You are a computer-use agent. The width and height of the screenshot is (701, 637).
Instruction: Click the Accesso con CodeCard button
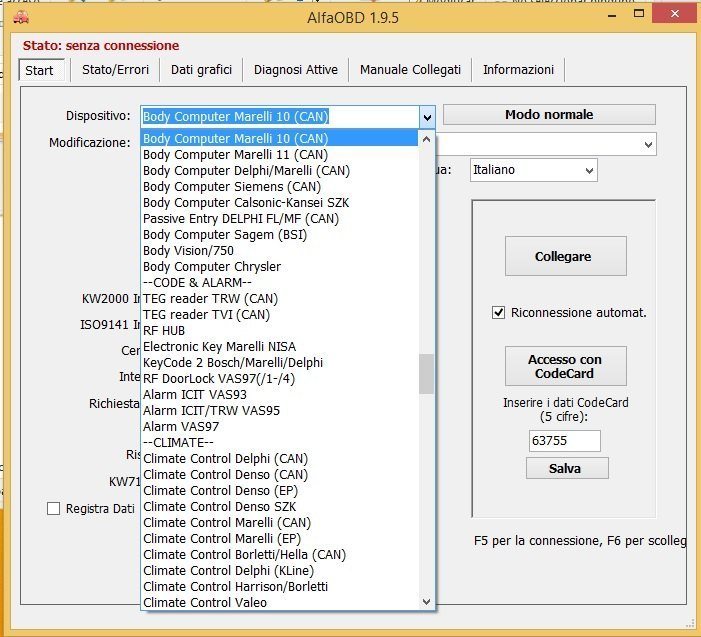pos(566,366)
